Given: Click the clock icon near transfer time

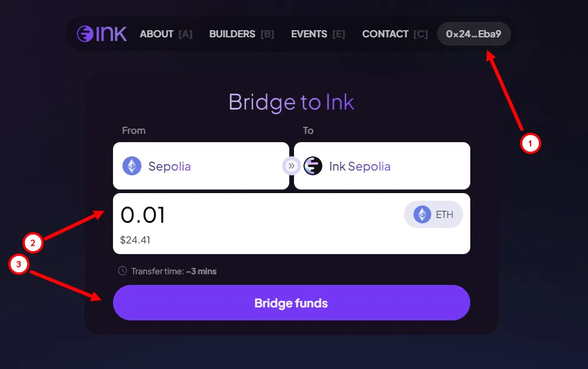Looking at the screenshot, I should pos(122,271).
